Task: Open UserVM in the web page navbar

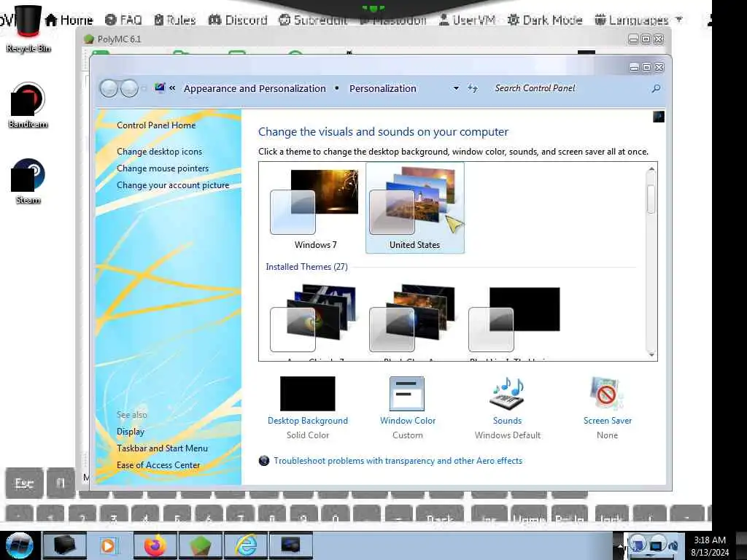Action: tap(467, 20)
